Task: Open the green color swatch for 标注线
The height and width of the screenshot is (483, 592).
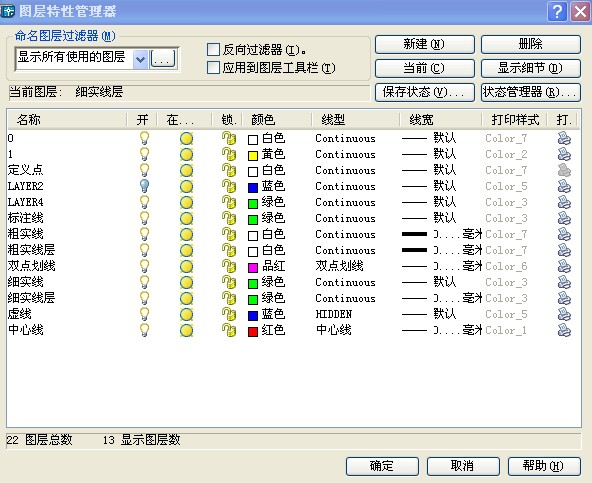Action: [x=253, y=219]
